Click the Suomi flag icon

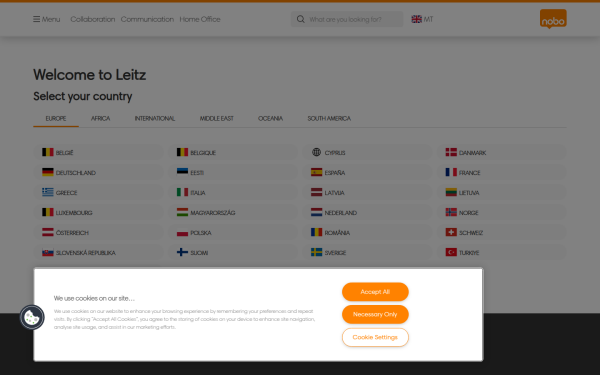[182, 252]
